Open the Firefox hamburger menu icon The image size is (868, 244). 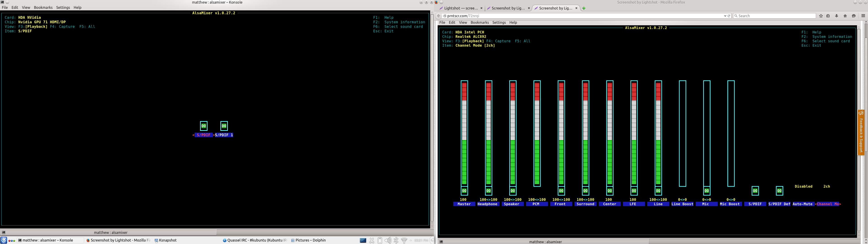click(863, 16)
